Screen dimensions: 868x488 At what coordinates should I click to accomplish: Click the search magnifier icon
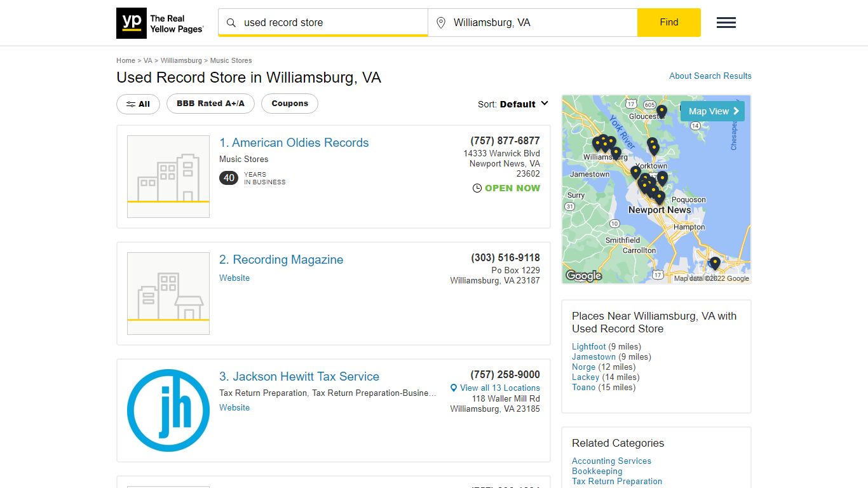231,23
